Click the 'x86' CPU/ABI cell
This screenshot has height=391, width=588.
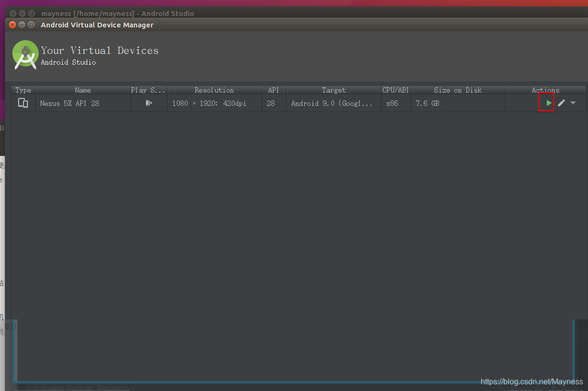tap(396, 103)
